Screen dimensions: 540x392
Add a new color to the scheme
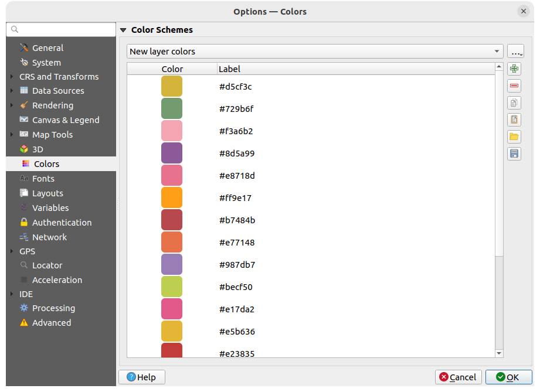(514, 69)
